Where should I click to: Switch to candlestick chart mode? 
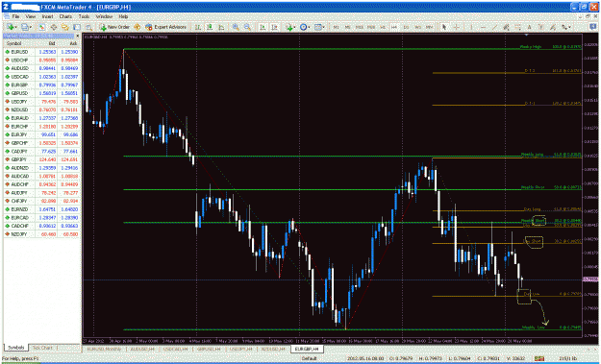click(210, 27)
